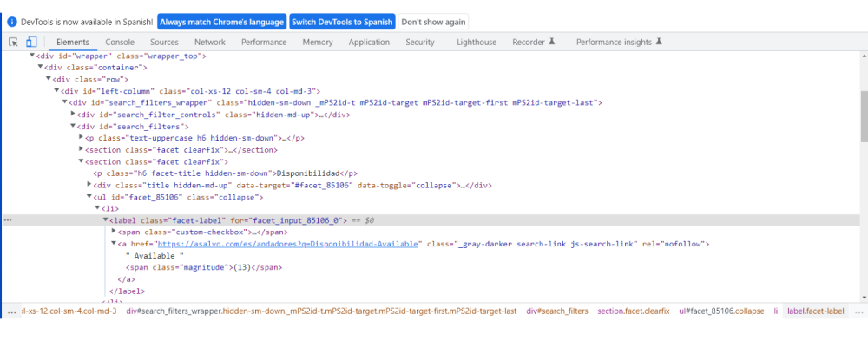This screenshot has width=868, height=347.
Task: Expand the first collapsed facet clearfix section
Action: tap(82, 149)
